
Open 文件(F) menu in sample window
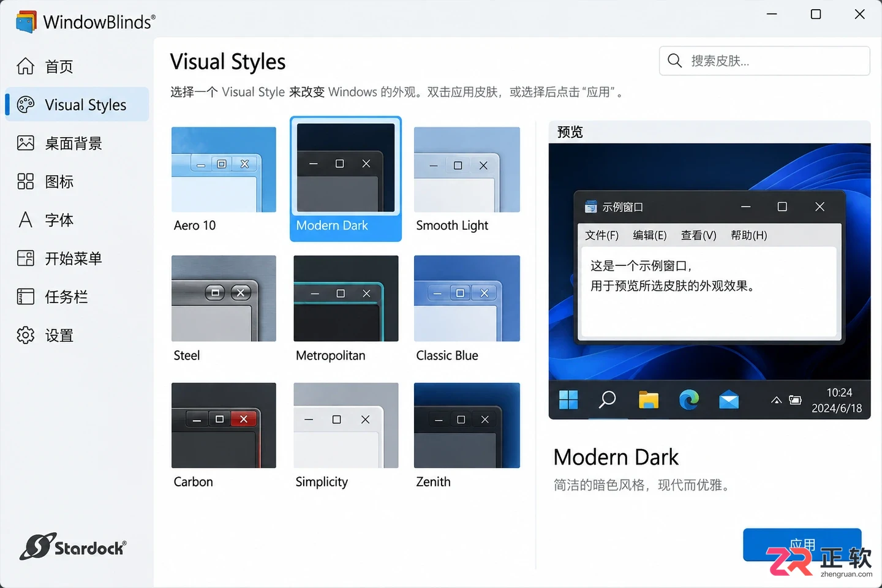(x=601, y=235)
